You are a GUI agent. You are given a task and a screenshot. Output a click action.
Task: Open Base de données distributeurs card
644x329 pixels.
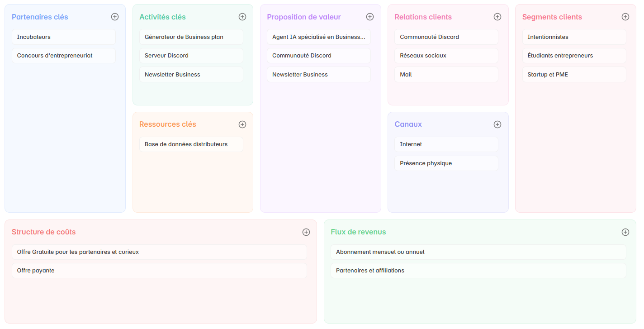coord(191,144)
